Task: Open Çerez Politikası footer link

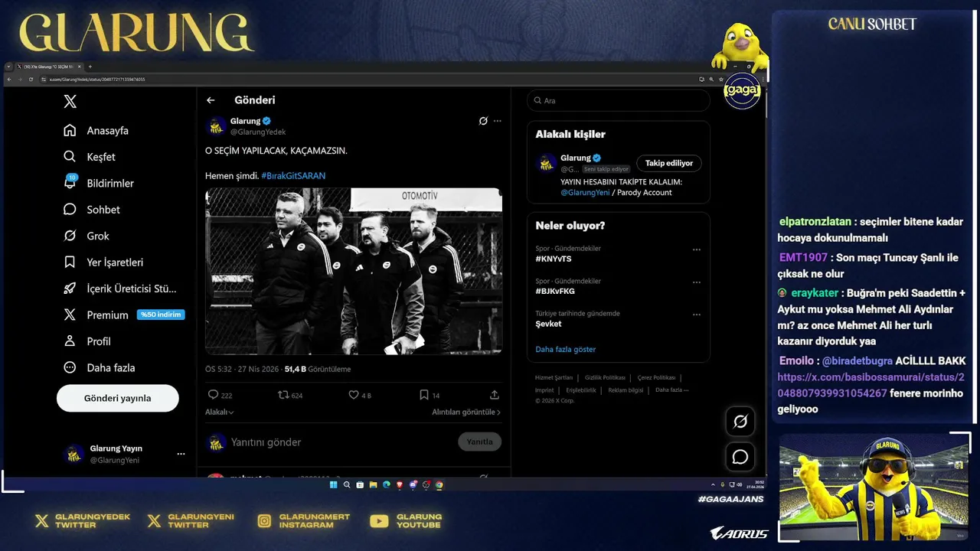Action: (x=657, y=377)
